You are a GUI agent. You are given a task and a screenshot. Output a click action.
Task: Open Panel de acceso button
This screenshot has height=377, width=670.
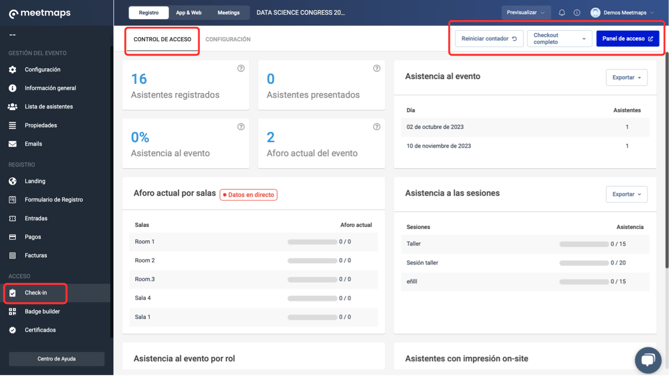[627, 39]
